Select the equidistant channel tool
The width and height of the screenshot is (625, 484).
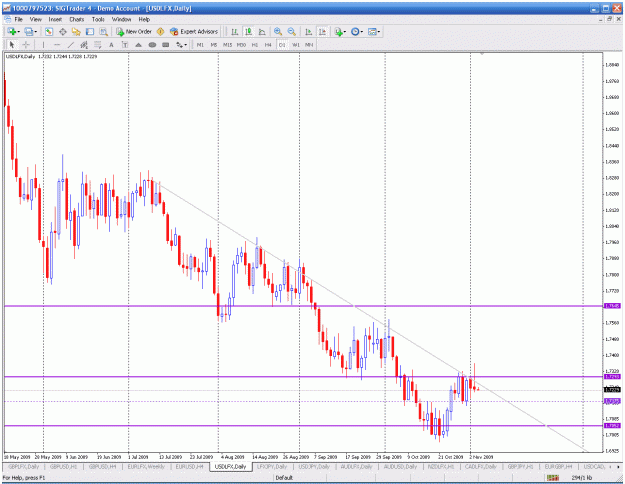click(84, 45)
